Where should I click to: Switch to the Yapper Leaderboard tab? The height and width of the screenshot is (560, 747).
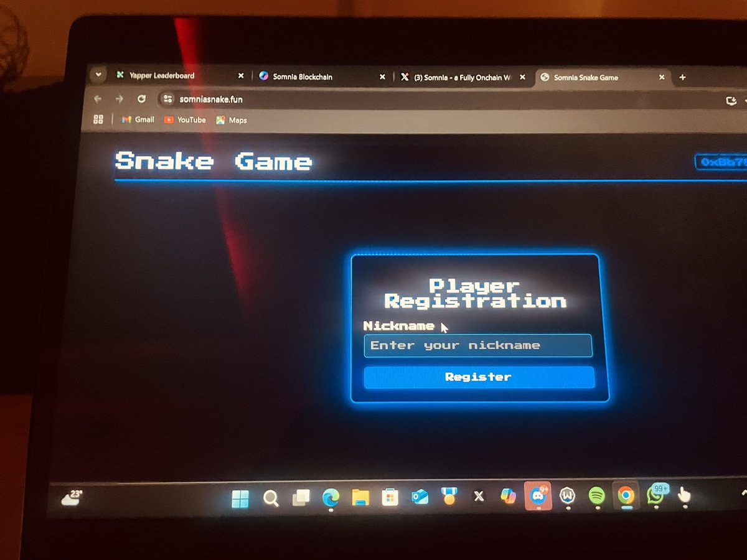181,75
